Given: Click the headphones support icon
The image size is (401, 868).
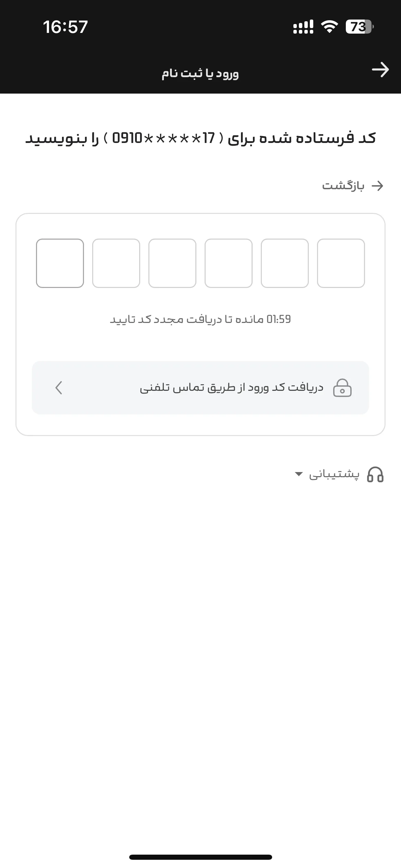Looking at the screenshot, I should [x=375, y=475].
